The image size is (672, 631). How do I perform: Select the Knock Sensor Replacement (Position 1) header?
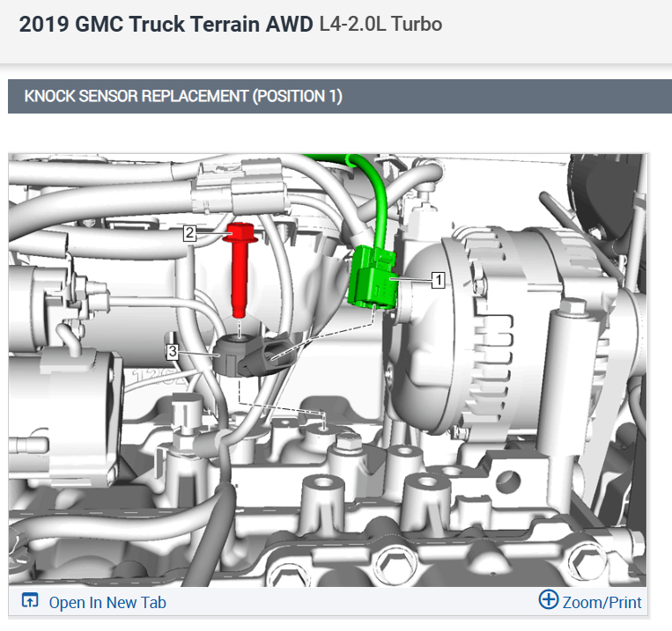(x=340, y=97)
